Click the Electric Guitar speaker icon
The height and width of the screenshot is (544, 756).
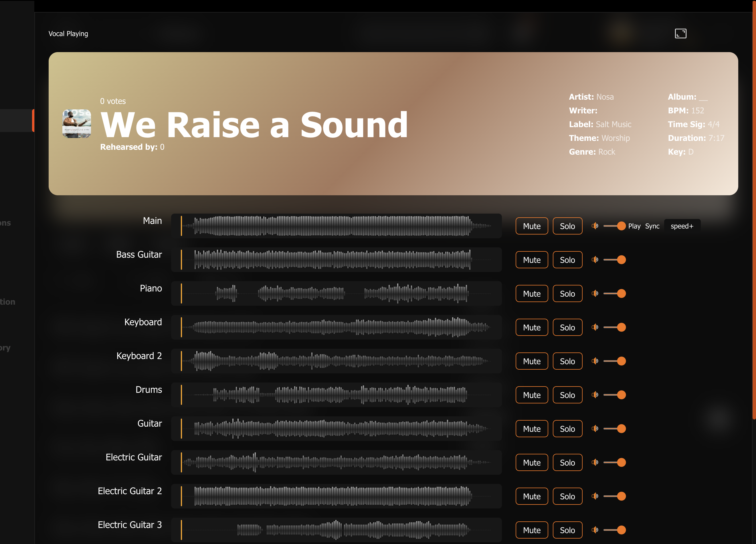(x=595, y=462)
